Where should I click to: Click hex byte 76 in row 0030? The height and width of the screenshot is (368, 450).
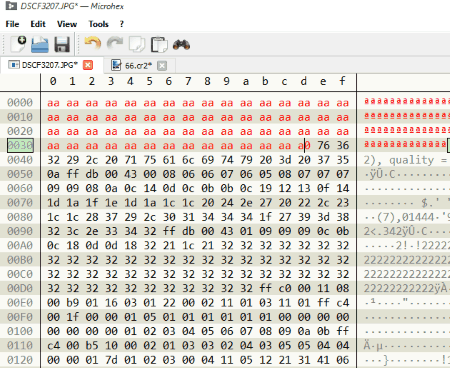click(x=323, y=145)
